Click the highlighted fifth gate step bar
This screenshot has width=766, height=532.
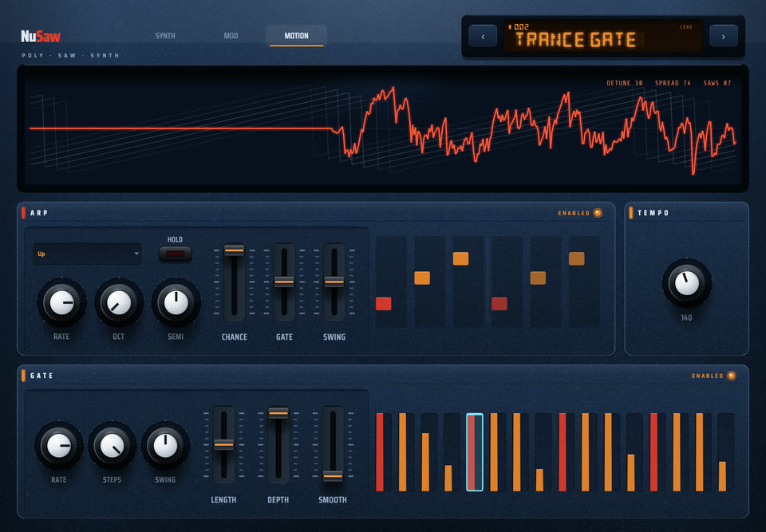point(474,452)
